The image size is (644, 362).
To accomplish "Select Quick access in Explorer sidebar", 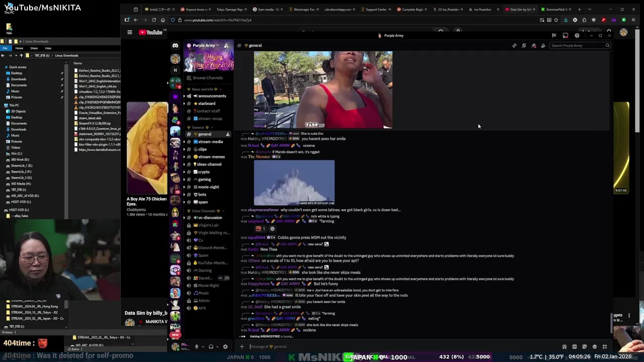I will pos(18,67).
